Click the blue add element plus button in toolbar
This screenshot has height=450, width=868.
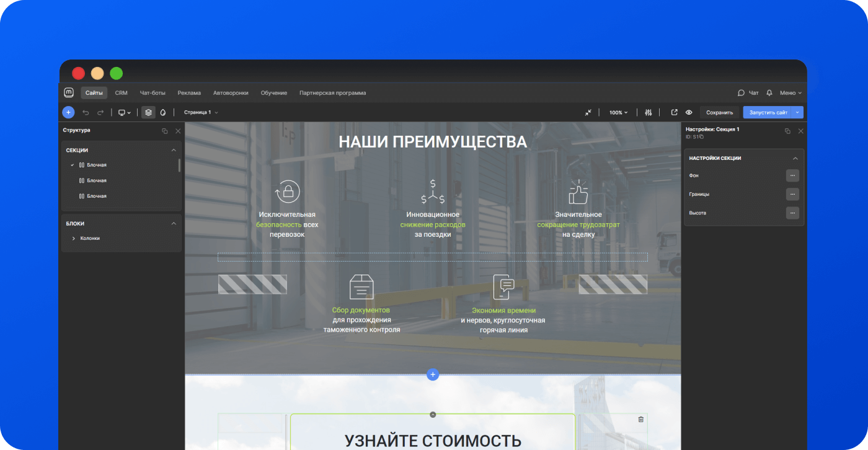(68, 112)
